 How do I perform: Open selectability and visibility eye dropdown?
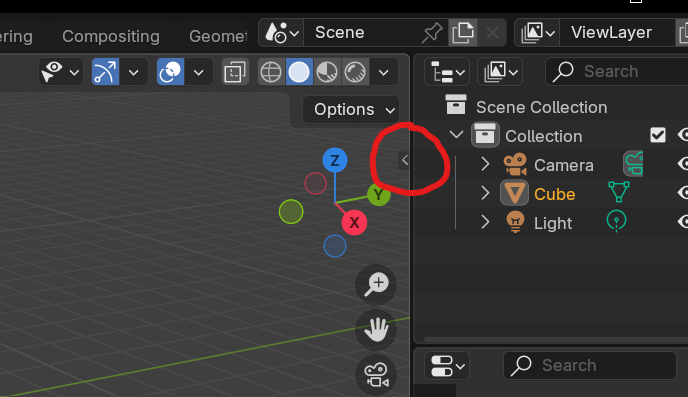(61, 72)
